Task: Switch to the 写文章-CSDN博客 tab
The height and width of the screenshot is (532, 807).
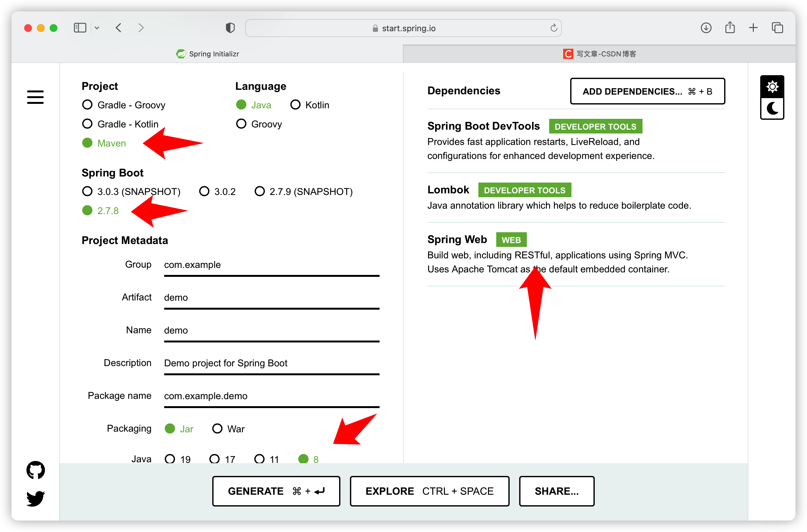Action: tap(599, 54)
